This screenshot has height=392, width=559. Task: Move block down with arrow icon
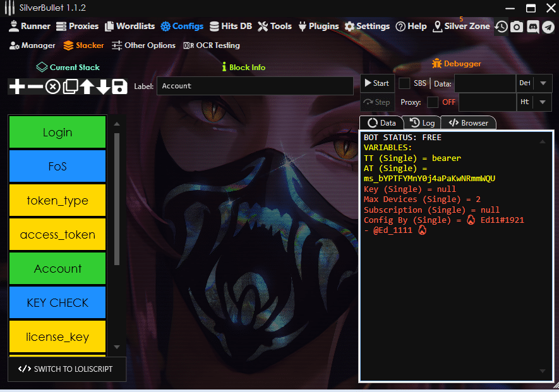103,86
